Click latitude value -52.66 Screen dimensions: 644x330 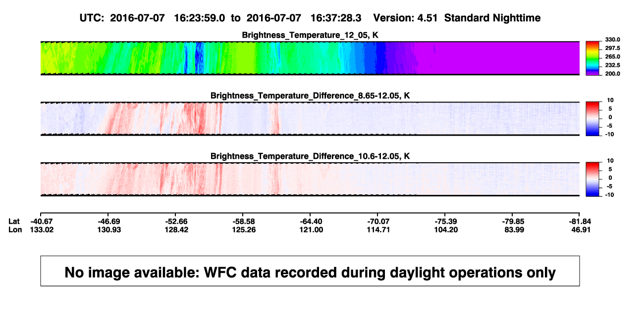(x=177, y=221)
